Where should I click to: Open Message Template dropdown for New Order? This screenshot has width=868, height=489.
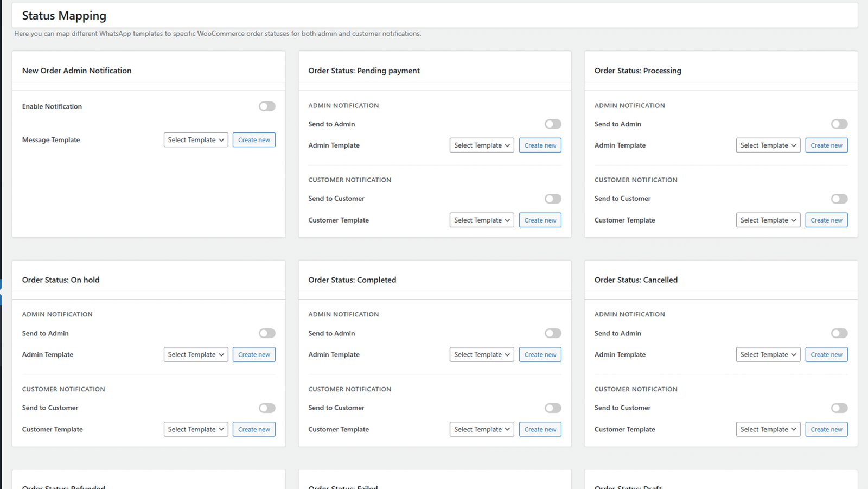[196, 140]
